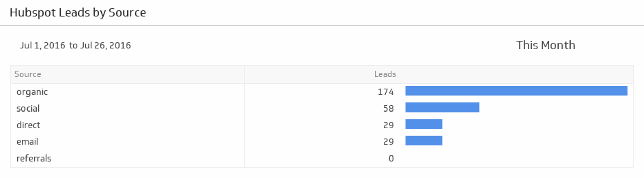Sort by the Source column header
Viewport: 644px width, 178px height.
click(x=28, y=74)
